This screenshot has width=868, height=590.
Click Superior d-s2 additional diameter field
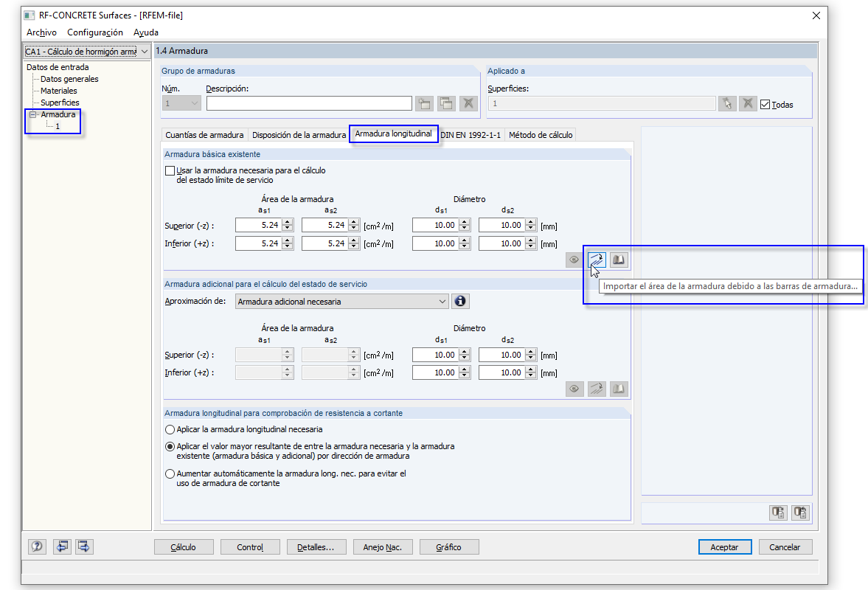502,355
